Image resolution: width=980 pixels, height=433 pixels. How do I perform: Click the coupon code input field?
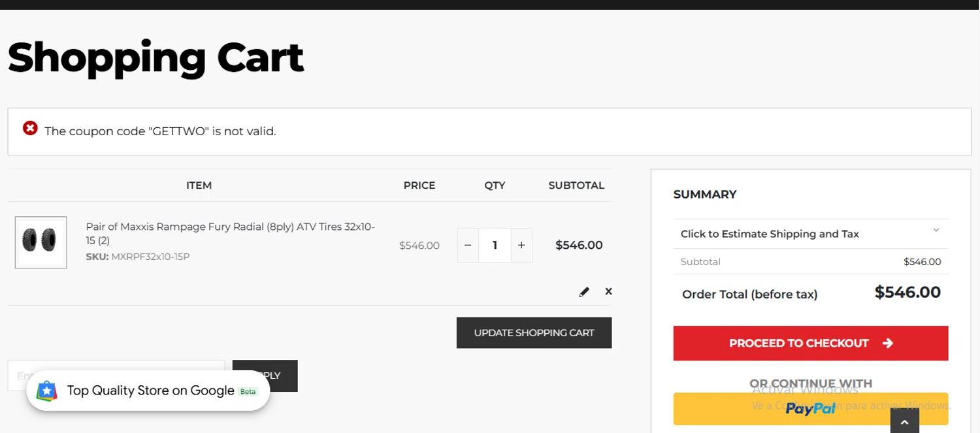(x=116, y=376)
